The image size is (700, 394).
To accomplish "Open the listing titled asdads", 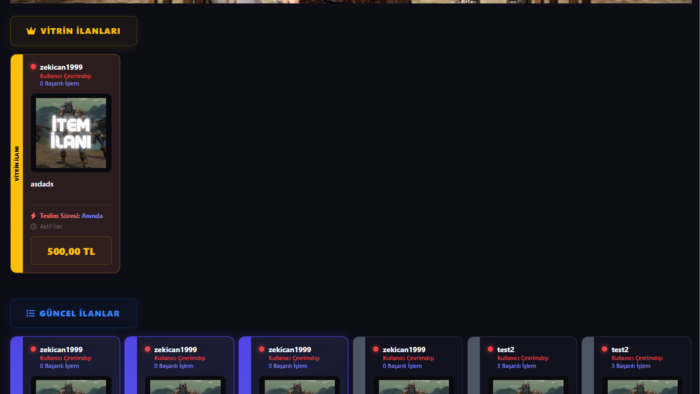I will [x=42, y=184].
